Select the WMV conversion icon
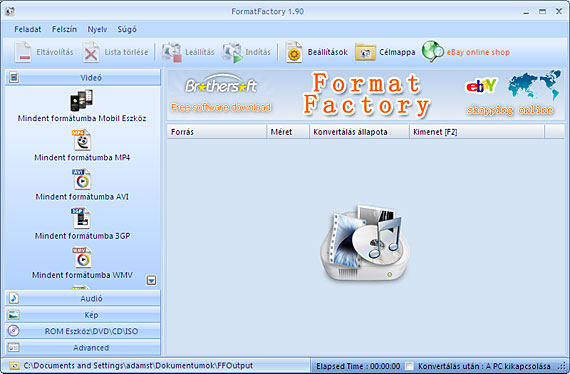Viewport: 570px width, 374px height. pyautogui.click(x=82, y=257)
